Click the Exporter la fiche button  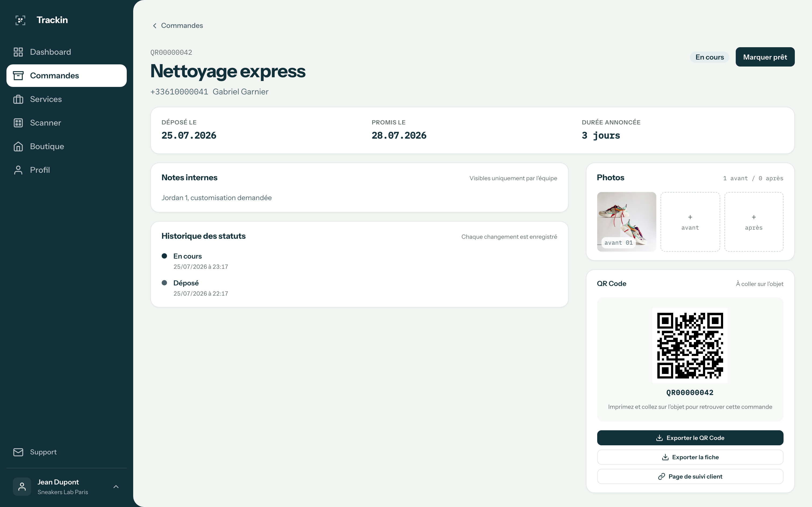[690, 457]
